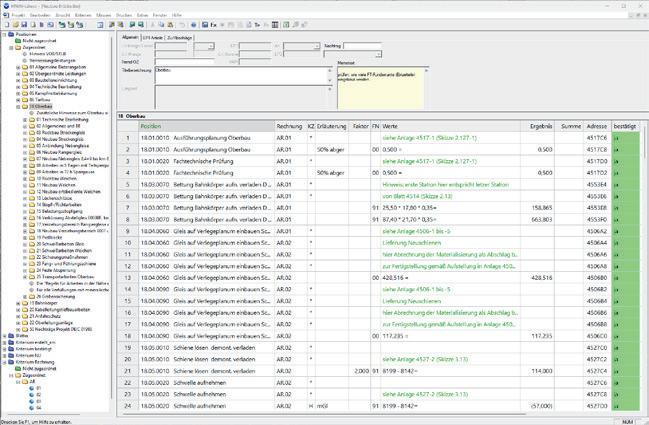Viewport: 649px width, 425px height.
Task: Click the blue globe toolbar icon
Action: [x=193, y=25]
